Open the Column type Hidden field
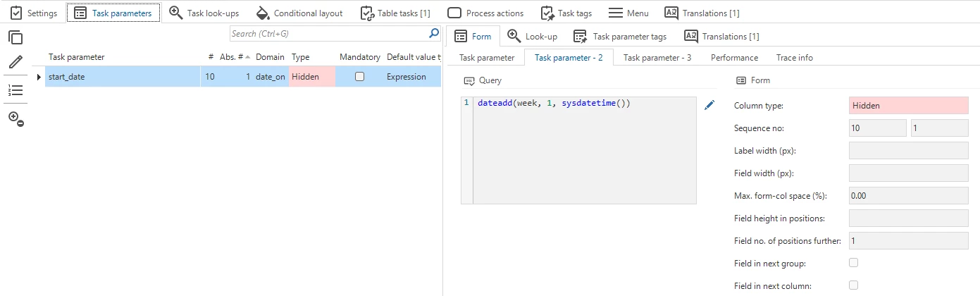 click(908, 106)
